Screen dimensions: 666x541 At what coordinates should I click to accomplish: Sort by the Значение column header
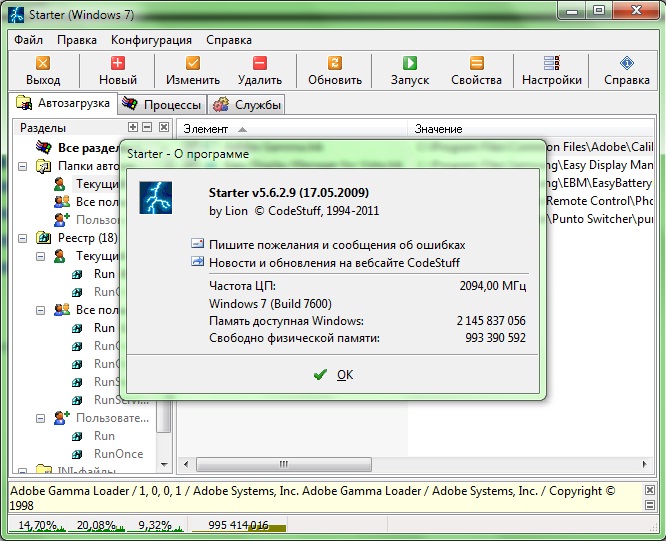pyautogui.click(x=530, y=129)
